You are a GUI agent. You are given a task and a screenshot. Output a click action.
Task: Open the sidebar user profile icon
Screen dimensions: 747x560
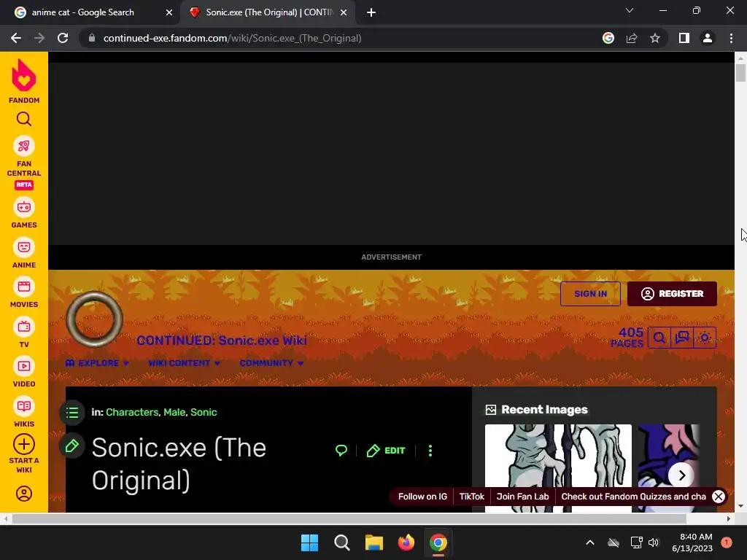click(24, 494)
